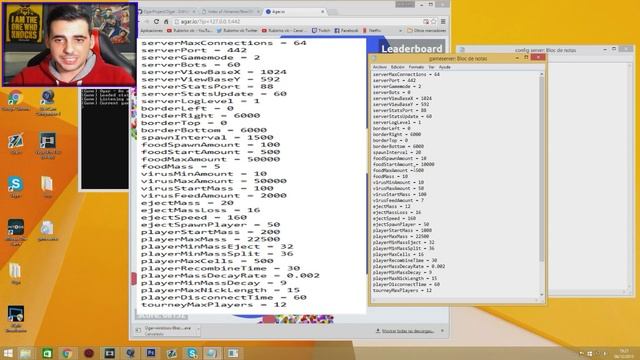Open the Twitch bookmark
The height and width of the screenshot is (360, 640).
coord(321,31)
